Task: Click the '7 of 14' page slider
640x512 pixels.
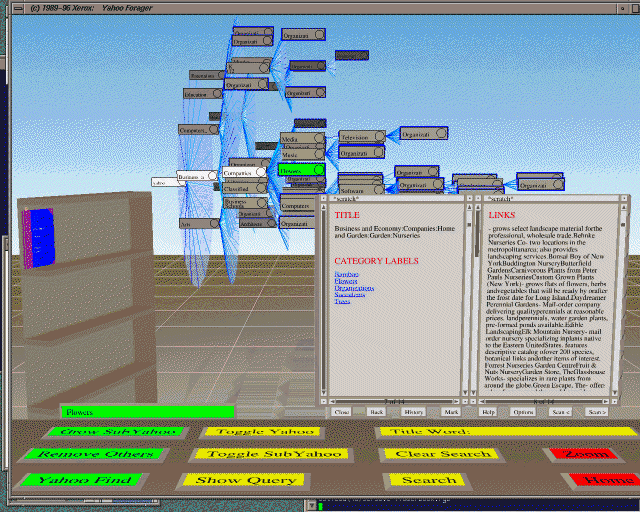Action: 394,402
